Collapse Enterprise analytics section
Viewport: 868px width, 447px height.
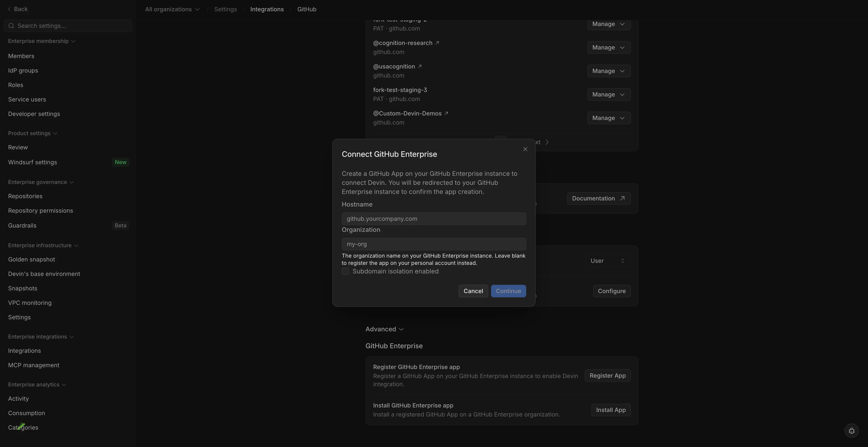coord(37,385)
